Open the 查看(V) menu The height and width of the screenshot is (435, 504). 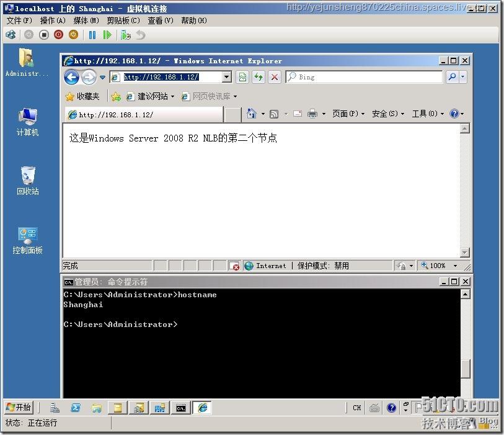[161, 20]
